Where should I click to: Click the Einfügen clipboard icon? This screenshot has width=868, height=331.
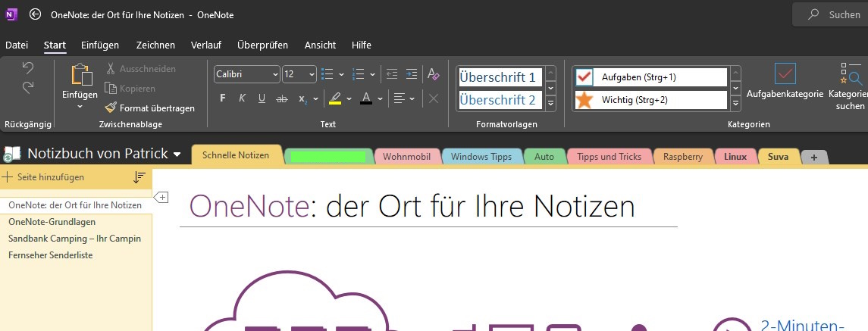point(81,75)
